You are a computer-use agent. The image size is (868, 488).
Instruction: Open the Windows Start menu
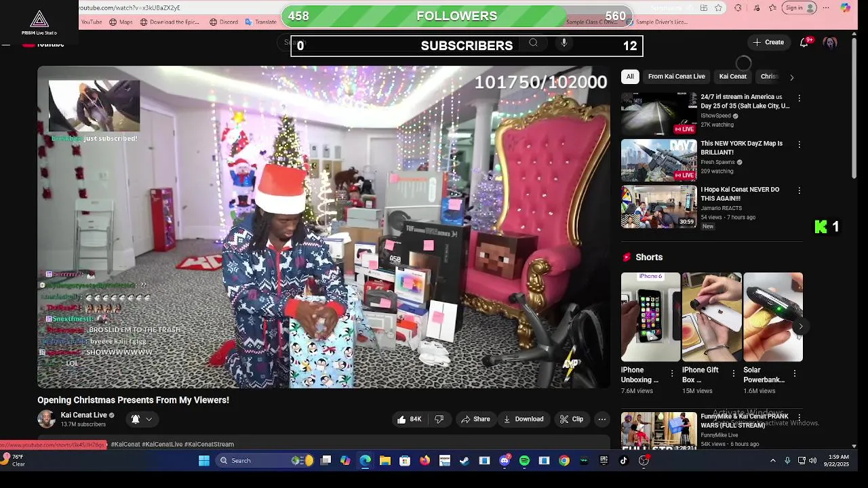(x=203, y=461)
